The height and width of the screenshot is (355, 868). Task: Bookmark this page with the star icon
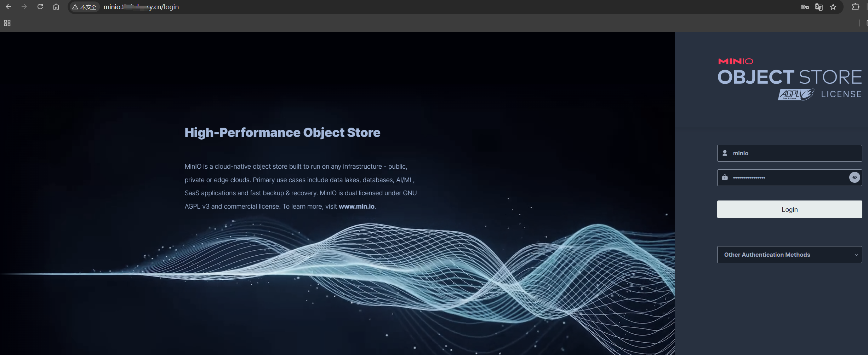click(833, 7)
